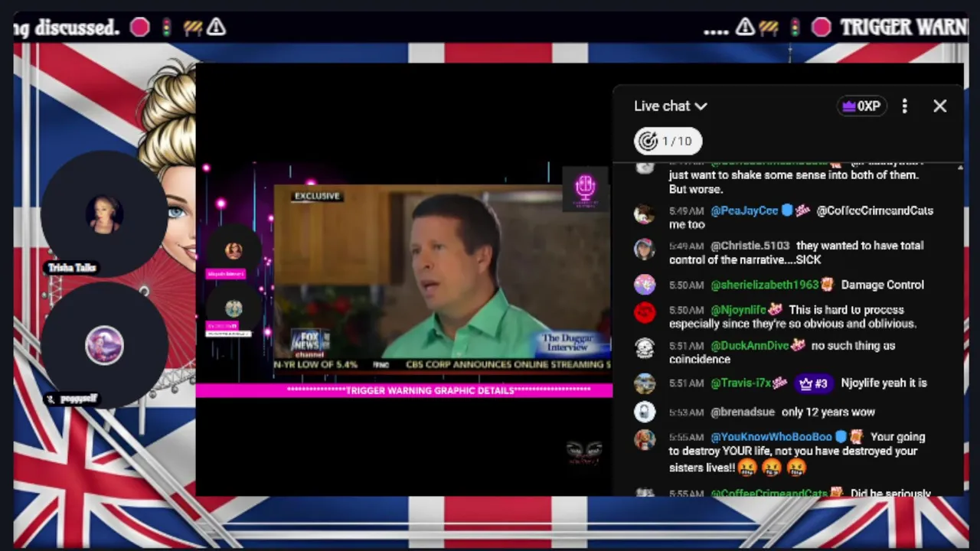
Task: Select the pink microphone logo on the video
Action: click(586, 189)
